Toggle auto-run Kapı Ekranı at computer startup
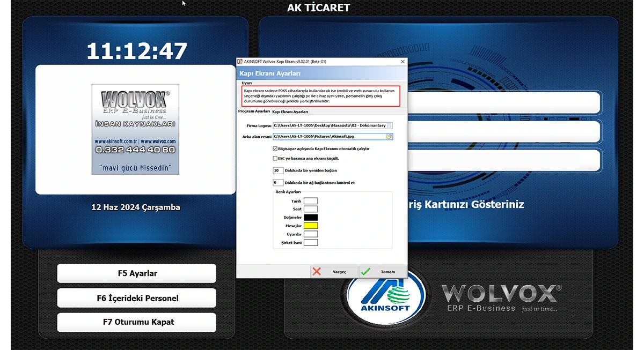Screen dimensions: 644x350 click(x=275, y=149)
